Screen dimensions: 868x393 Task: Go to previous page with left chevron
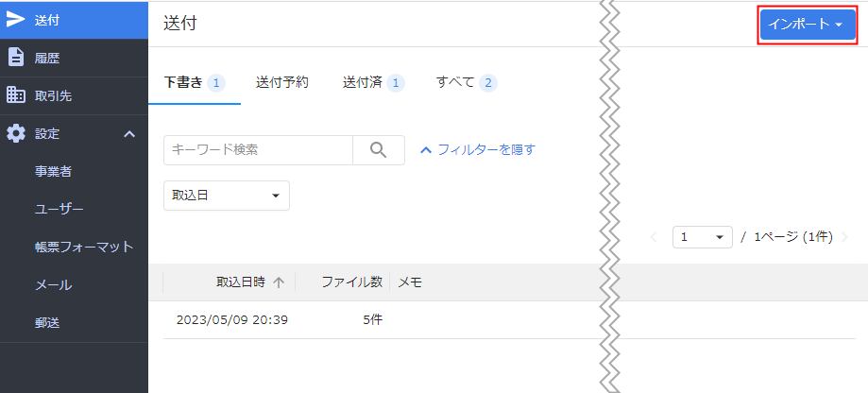pos(654,237)
